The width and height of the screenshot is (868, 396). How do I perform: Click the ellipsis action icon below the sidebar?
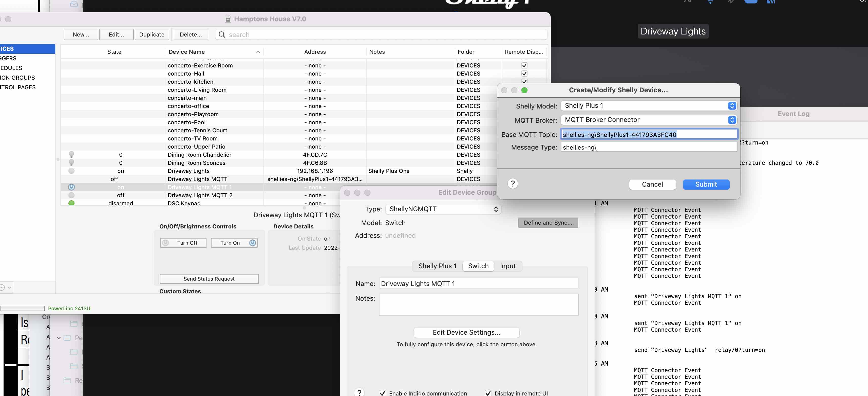2,287
